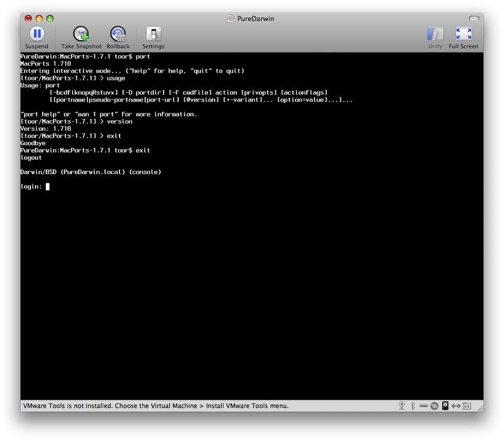This screenshot has height=440, width=504.
Task: Click the Bluetooth device status icon
Action: pos(413,405)
